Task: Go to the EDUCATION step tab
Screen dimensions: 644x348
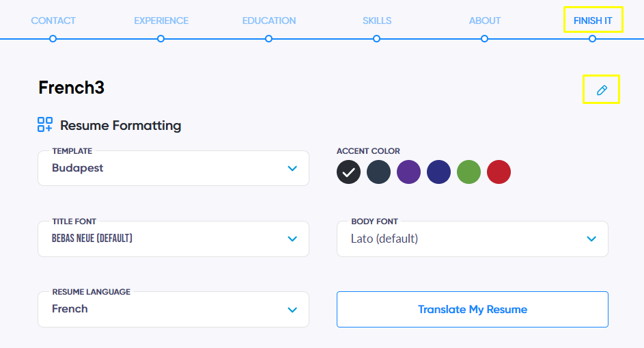Action: point(269,21)
